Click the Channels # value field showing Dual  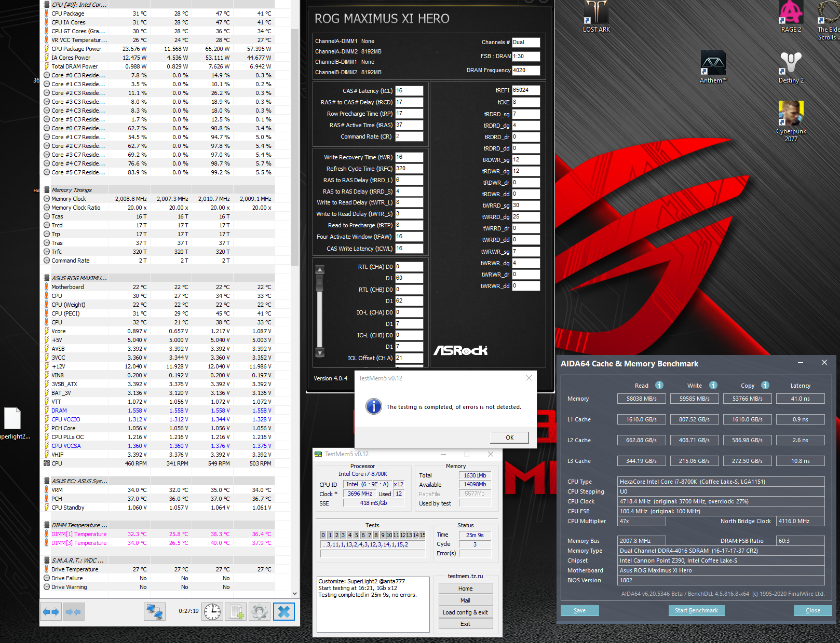[526, 43]
